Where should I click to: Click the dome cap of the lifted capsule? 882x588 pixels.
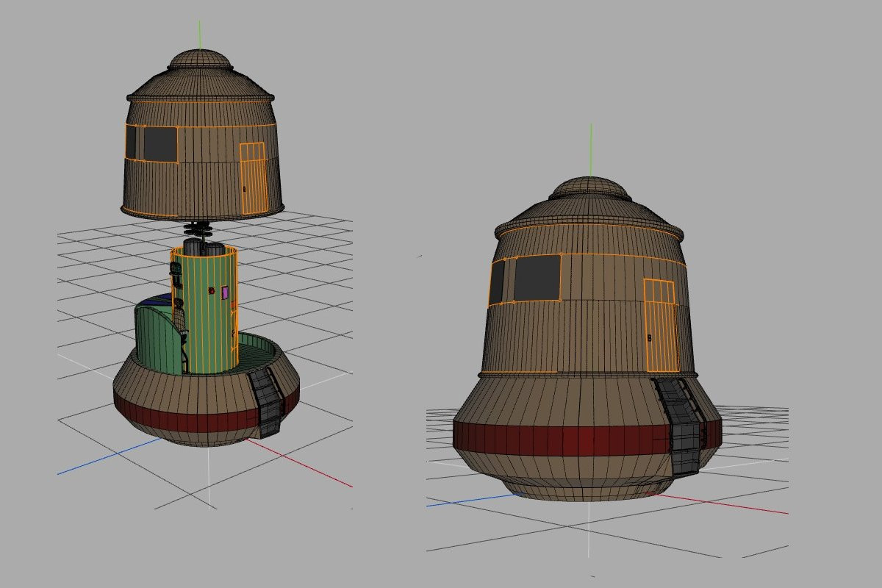198,60
